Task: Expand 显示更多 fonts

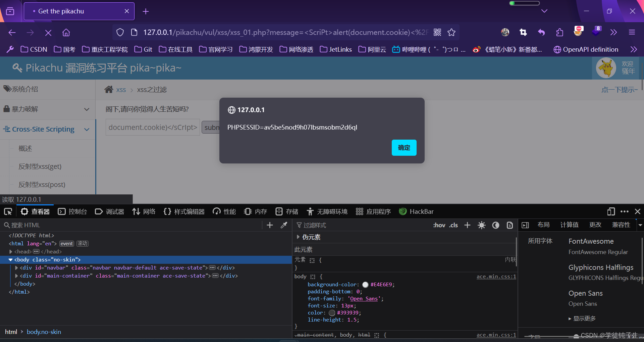Action: click(x=582, y=318)
